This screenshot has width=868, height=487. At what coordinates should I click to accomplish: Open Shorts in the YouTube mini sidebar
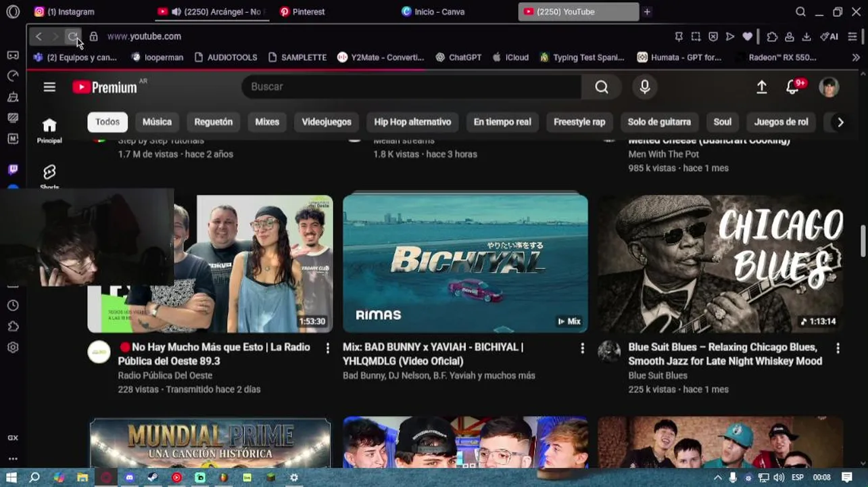(49, 177)
